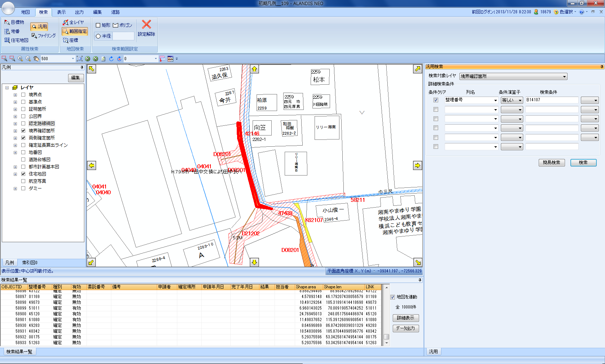Pan map right with yellow arrow
The image size is (605, 364).
(417, 165)
